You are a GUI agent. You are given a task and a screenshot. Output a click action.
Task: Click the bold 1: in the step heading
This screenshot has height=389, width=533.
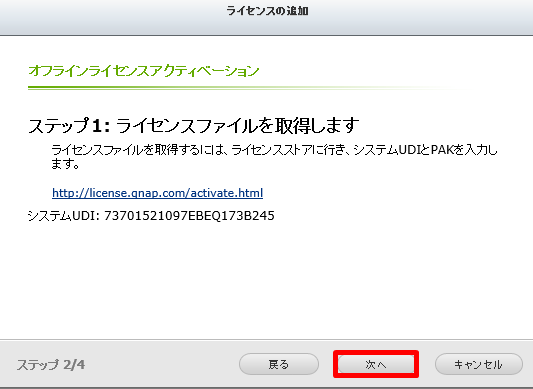(x=101, y=126)
